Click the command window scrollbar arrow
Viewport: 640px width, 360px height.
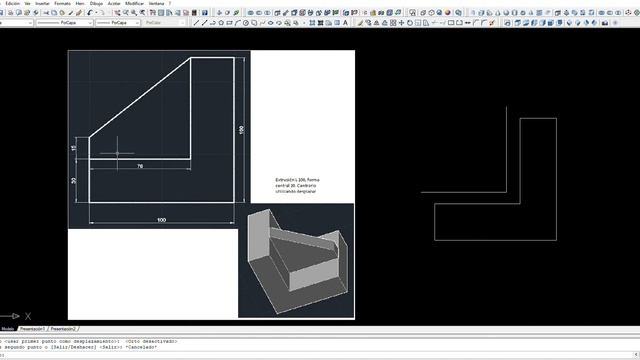tap(636, 355)
